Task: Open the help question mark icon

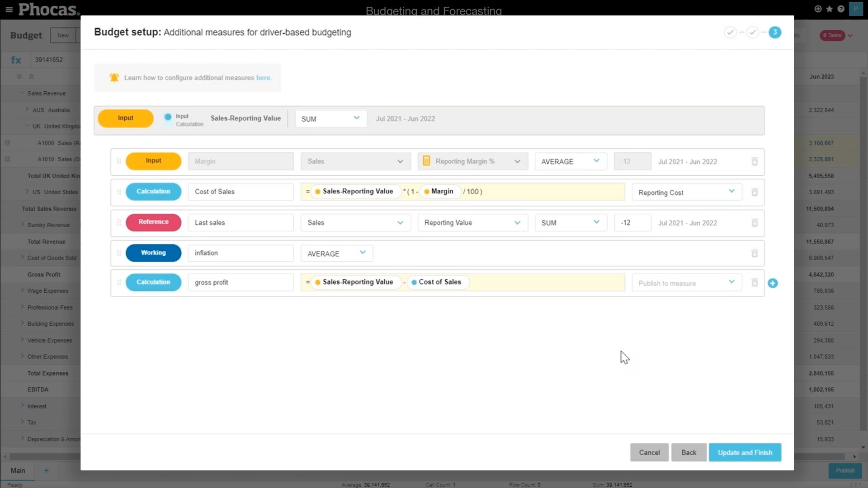Action: click(842, 9)
